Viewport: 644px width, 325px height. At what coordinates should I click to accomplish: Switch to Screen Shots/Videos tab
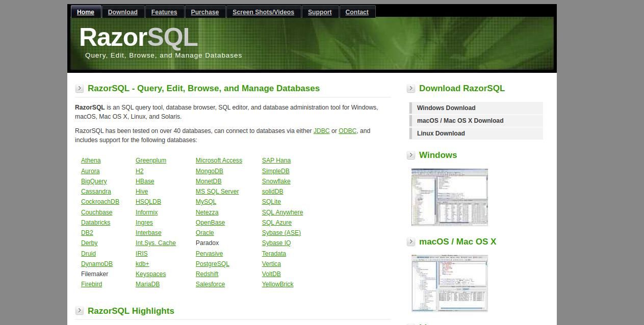(263, 12)
